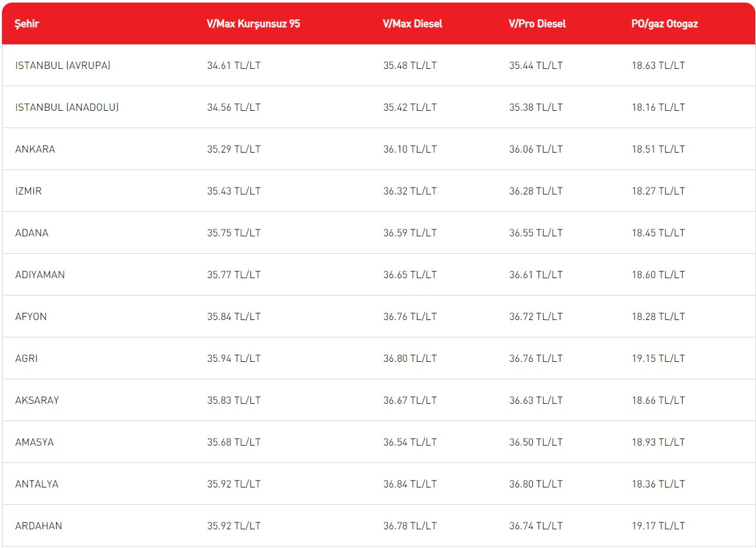Select Istanbul Avrupa Kurşunsuz price 34.61
The image size is (756, 548).
click(x=234, y=66)
